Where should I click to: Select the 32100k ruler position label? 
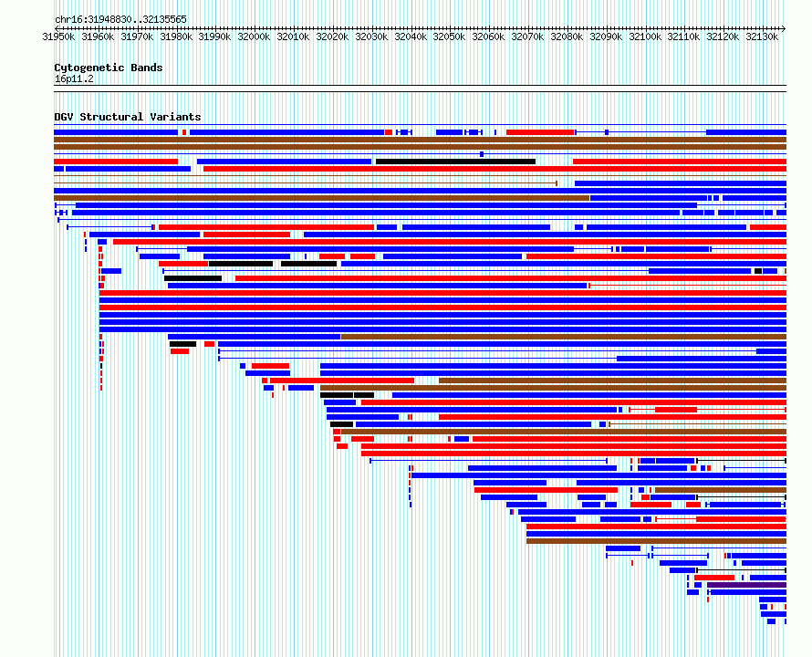(645, 36)
